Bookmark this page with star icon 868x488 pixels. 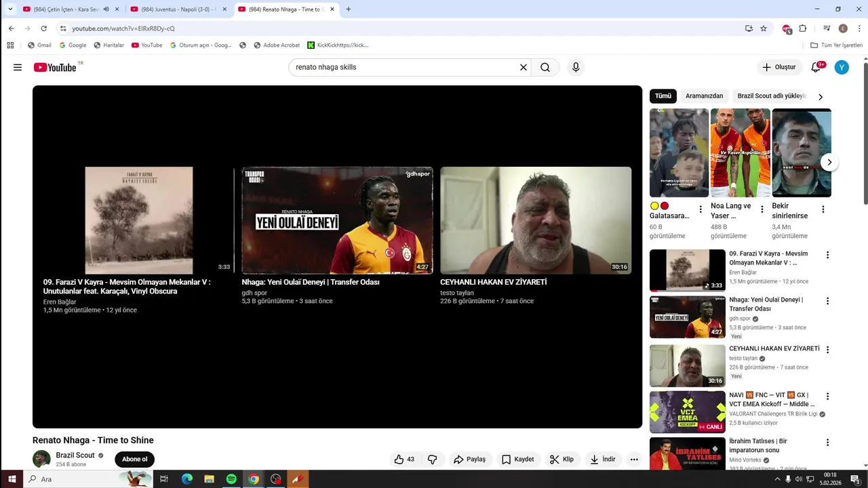click(764, 28)
